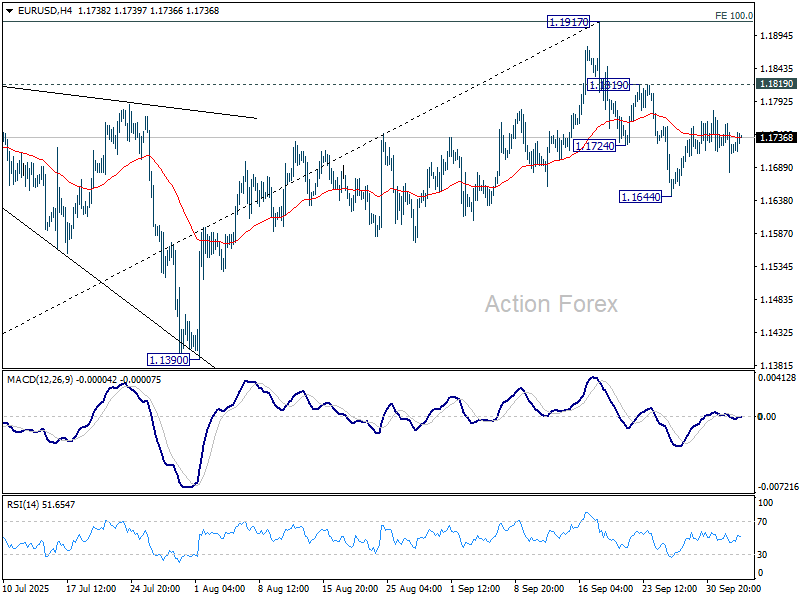800x600 pixels.
Task: Click the MACD 0.004128 axis value
Action: [x=776, y=377]
